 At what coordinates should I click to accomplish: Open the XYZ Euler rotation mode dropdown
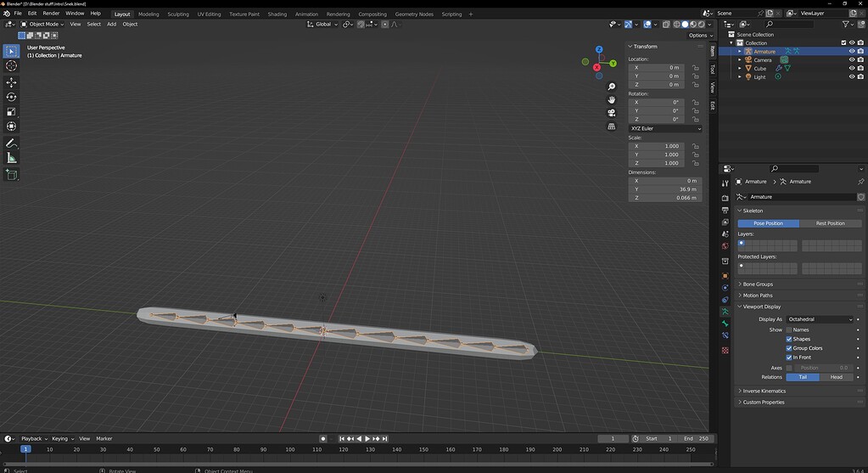coord(665,128)
